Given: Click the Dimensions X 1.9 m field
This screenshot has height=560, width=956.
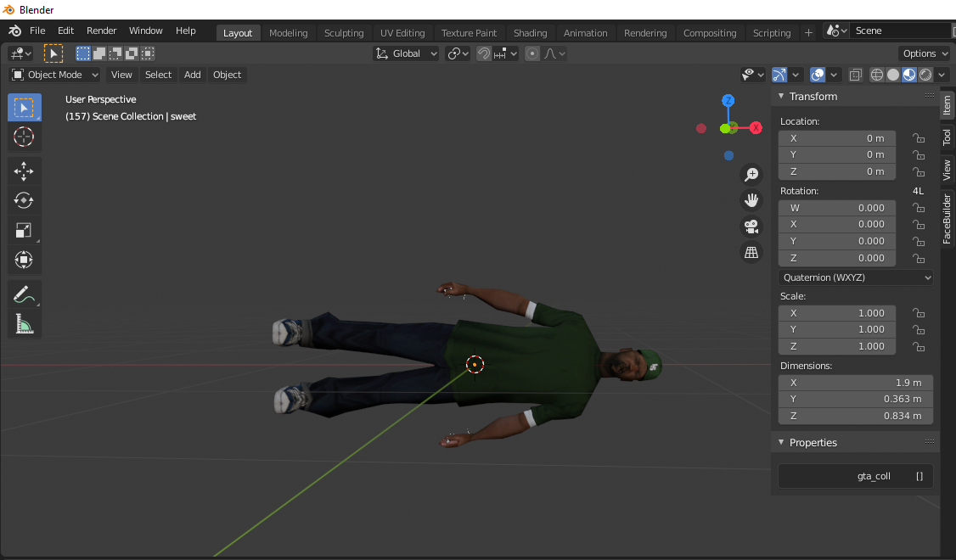Looking at the screenshot, I should [856, 383].
